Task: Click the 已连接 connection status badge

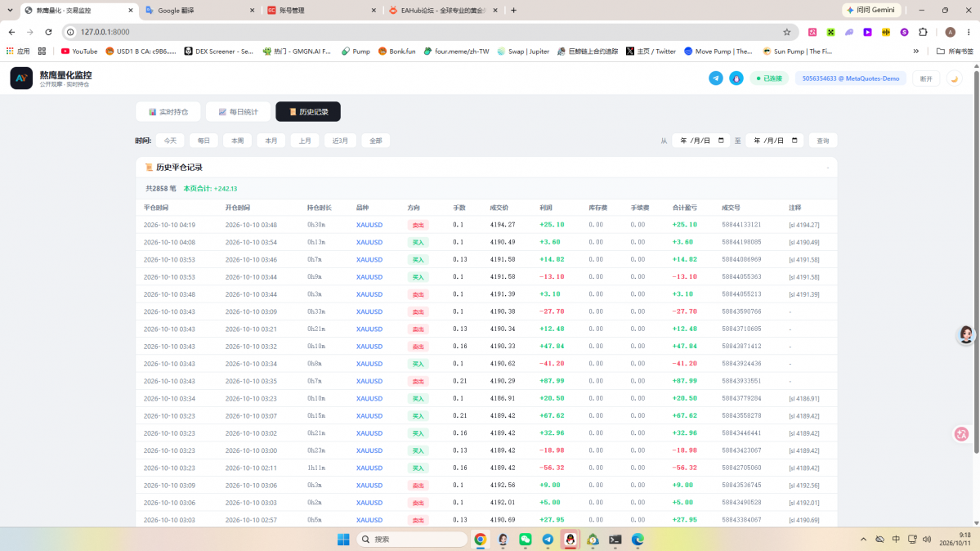Action: coord(769,78)
